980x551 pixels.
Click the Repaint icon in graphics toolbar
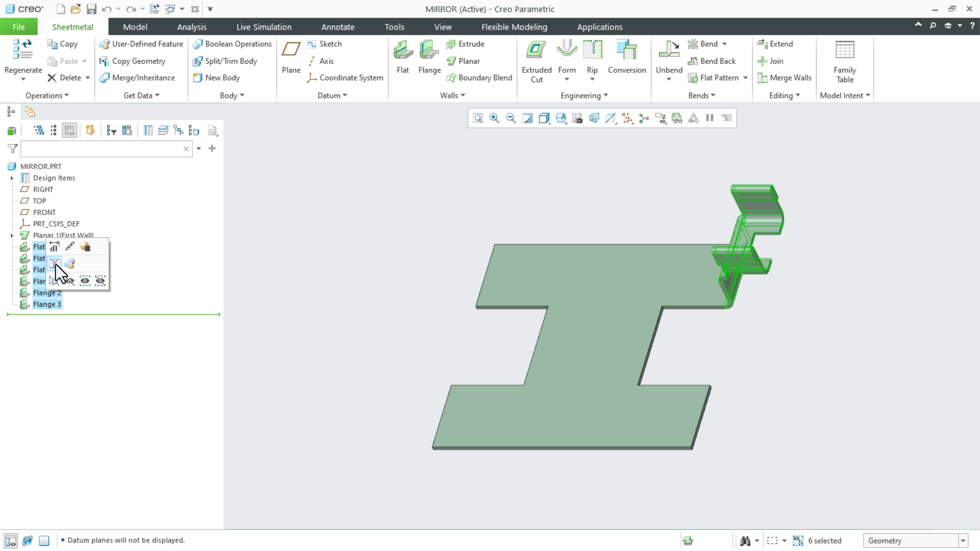[528, 118]
